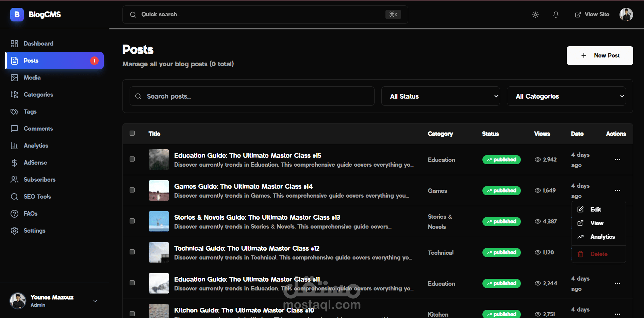644x318 pixels.
Task: Click the Younes Mazouz sidebar avatar
Action: click(18, 301)
